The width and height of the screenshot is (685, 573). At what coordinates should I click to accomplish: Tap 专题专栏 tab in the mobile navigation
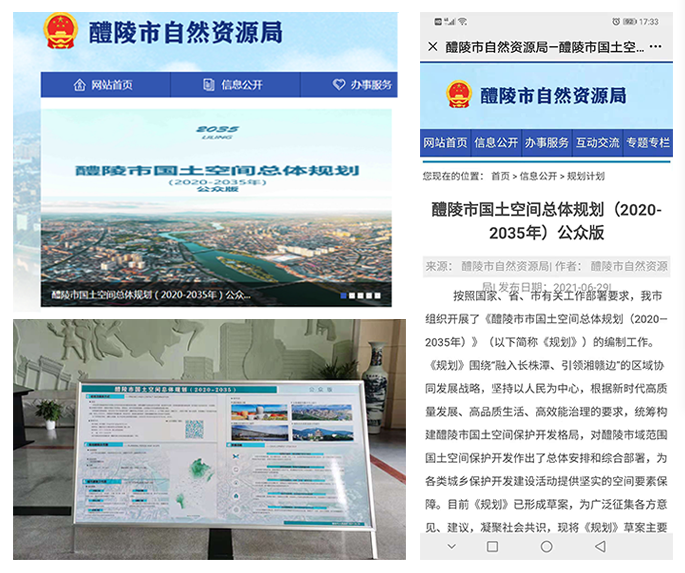(x=648, y=142)
